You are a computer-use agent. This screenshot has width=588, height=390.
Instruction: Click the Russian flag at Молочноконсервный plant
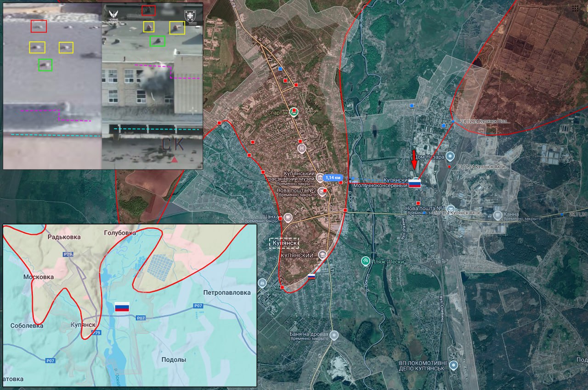[415, 184]
